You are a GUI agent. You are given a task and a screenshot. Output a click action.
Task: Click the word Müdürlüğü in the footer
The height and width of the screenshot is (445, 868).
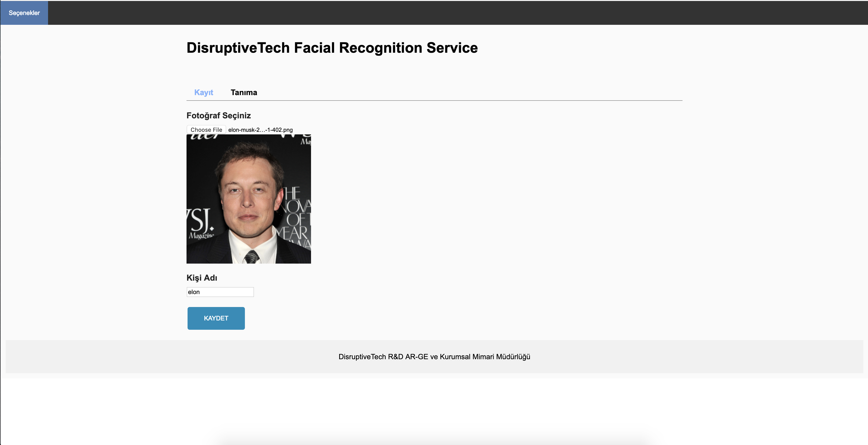point(513,357)
